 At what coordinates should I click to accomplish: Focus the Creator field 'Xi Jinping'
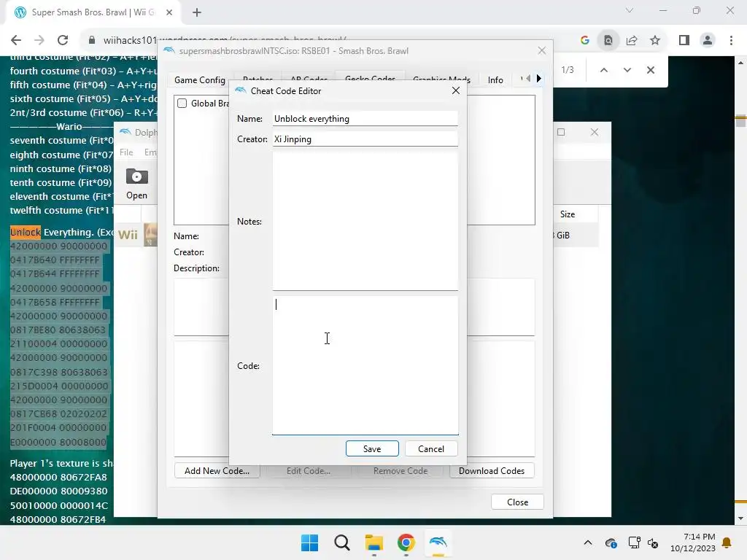click(x=365, y=139)
